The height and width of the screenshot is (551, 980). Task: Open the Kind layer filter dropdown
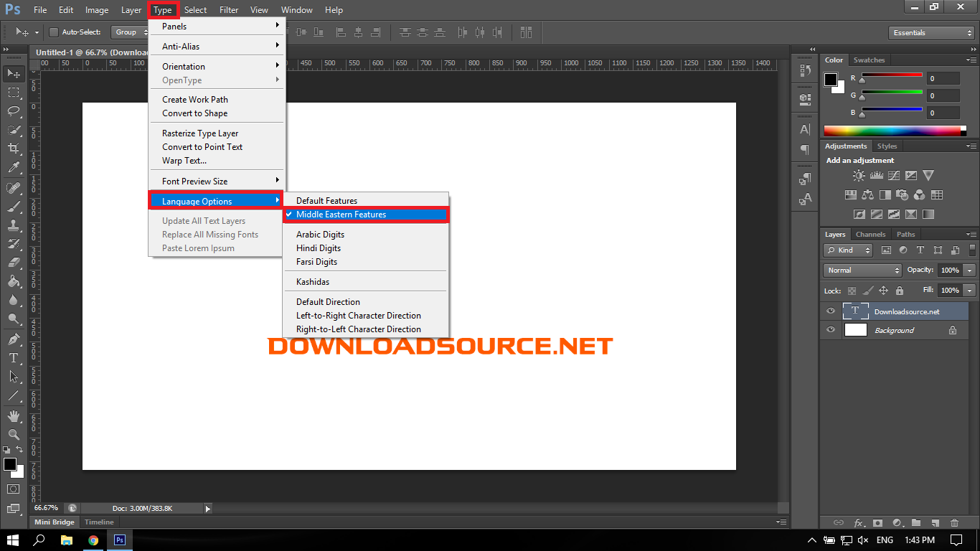pyautogui.click(x=848, y=250)
